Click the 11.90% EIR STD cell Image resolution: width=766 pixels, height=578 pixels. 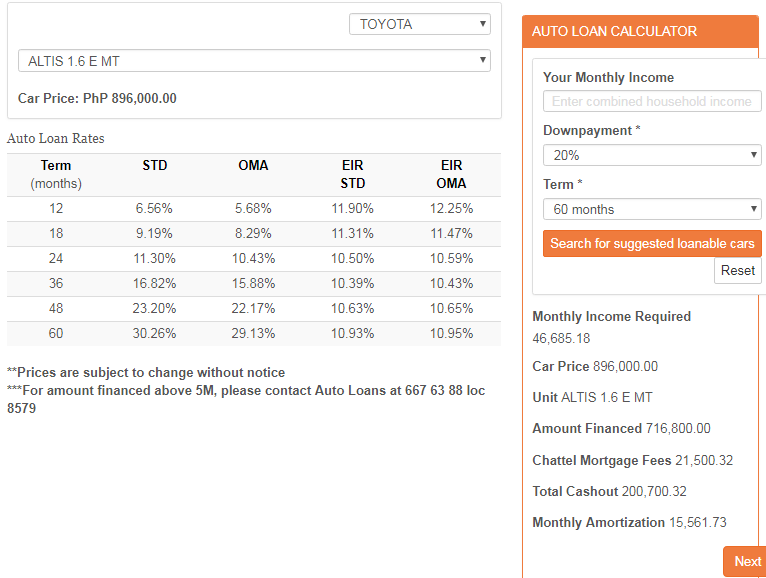coord(352,209)
